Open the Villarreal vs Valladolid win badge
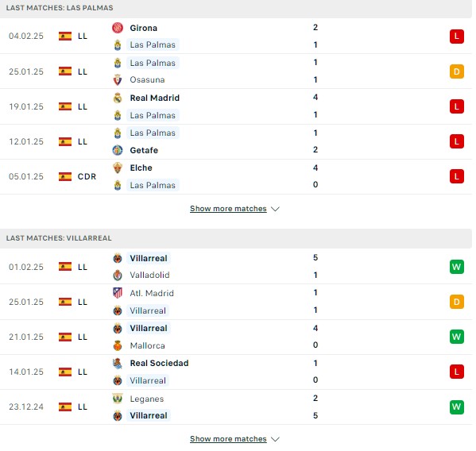 click(457, 267)
